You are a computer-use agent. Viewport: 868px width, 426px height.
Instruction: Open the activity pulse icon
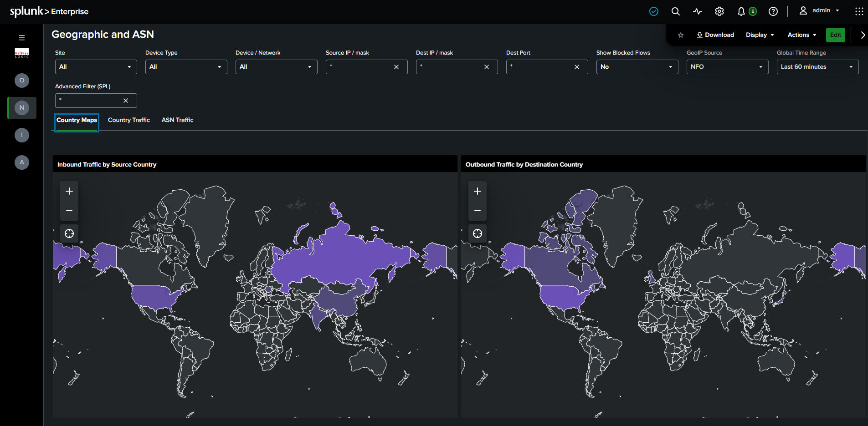(x=698, y=11)
